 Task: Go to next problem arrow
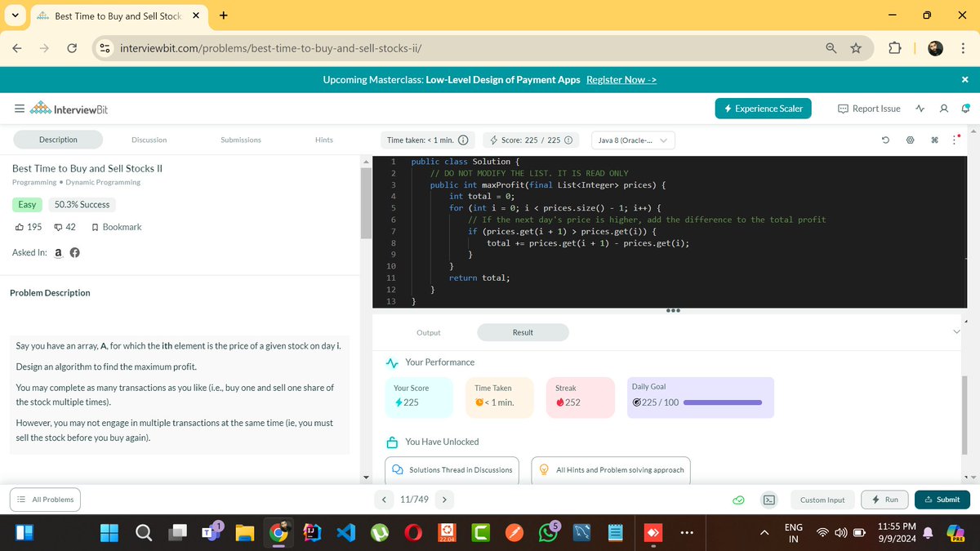443,499
